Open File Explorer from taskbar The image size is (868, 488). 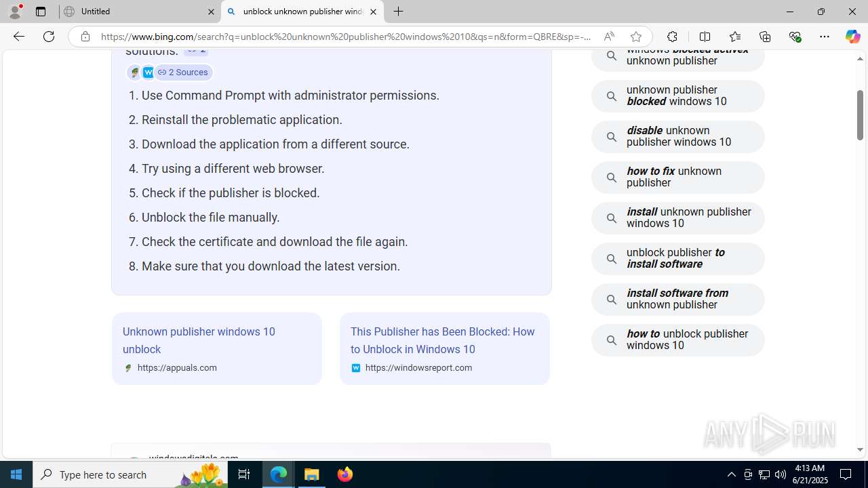pyautogui.click(x=312, y=474)
